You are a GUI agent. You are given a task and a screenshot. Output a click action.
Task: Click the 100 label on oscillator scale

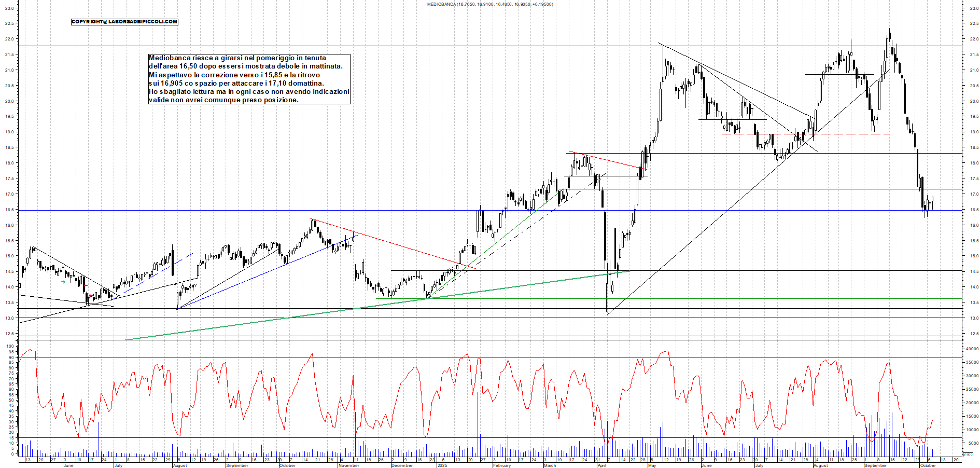[x=11, y=346]
